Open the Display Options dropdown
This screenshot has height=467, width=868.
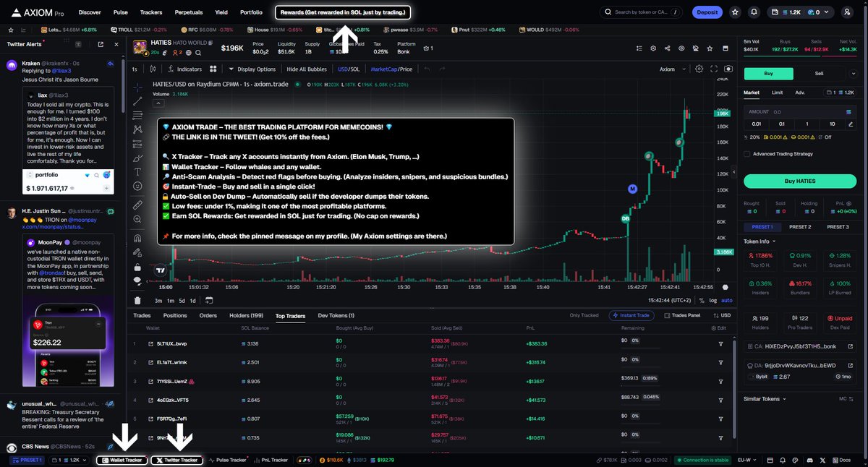[252, 69]
